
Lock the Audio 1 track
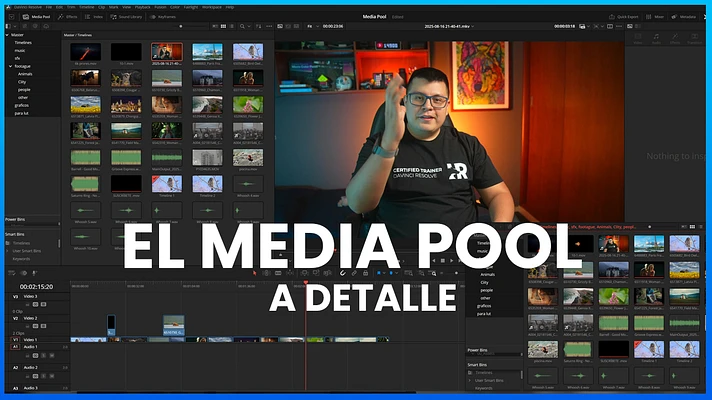pos(28,356)
